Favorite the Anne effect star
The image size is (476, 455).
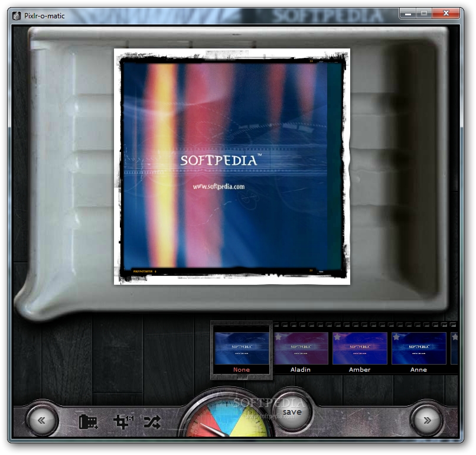(396, 337)
